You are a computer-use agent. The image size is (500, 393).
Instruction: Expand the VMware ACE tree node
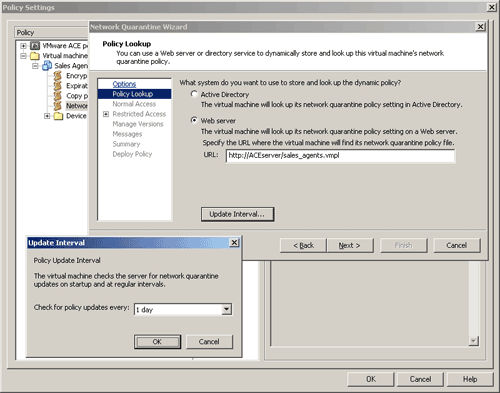(x=23, y=46)
